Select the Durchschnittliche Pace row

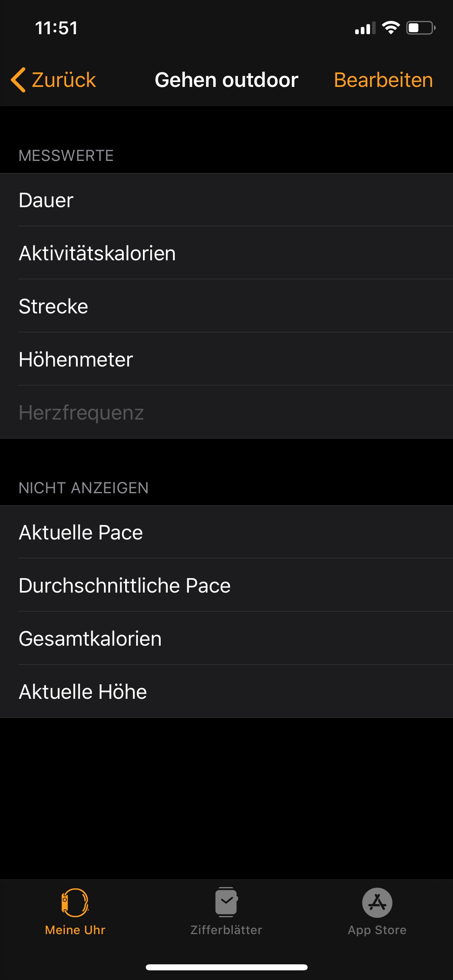[226, 585]
